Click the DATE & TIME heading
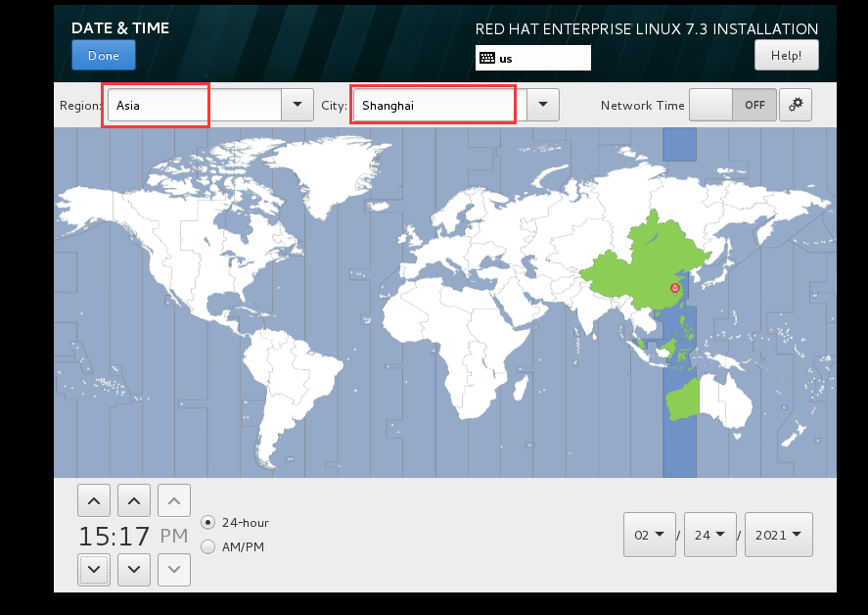Viewport: 868px width, 615px height. [120, 28]
